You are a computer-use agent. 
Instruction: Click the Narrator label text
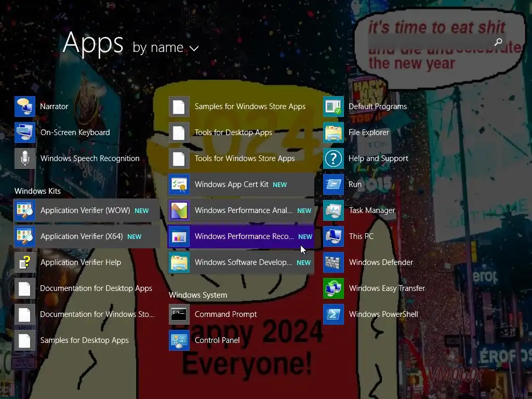click(54, 107)
